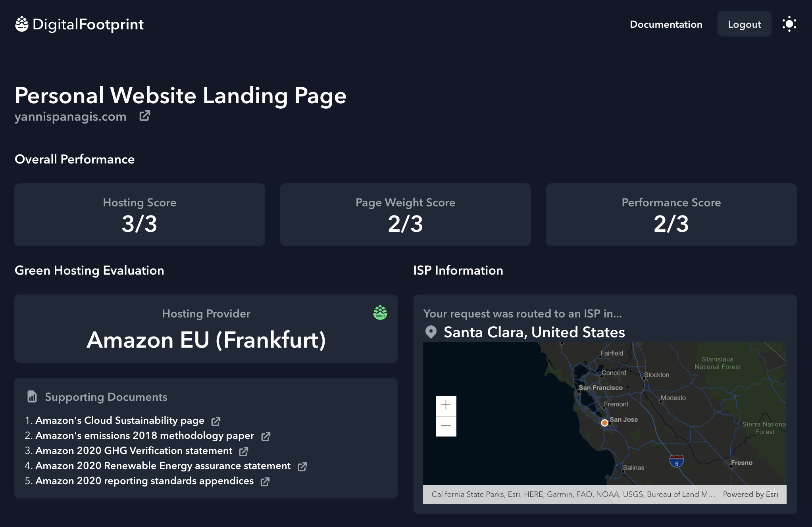Click the external link icon beside yannispanagis.com
Viewport: 812px width, 527px height.
click(x=144, y=116)
